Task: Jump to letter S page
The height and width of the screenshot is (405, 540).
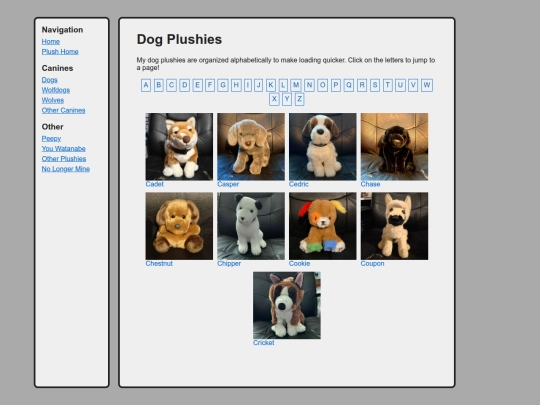Action: 375,85
